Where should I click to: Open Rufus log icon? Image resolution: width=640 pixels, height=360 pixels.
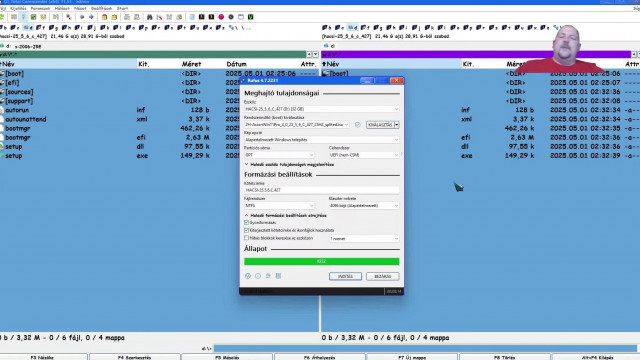click(278, 276)
